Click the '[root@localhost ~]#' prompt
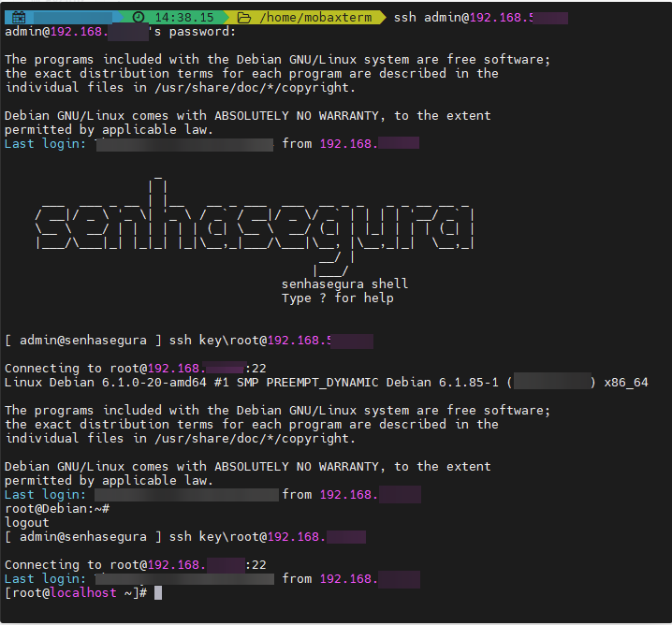Image resolution: width=672 pixels, height=625 pixels. 76,593
